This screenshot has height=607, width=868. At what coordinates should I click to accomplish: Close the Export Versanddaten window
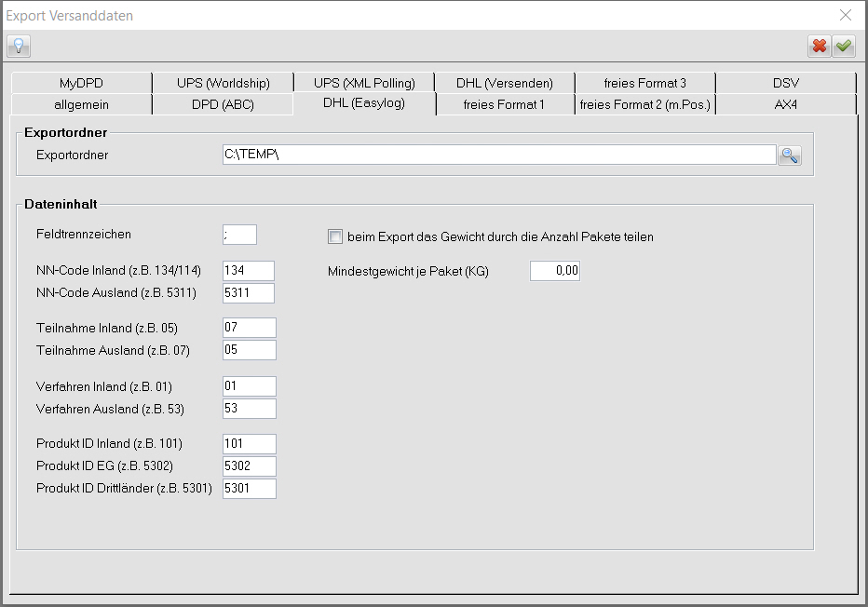(x=845, y=15)
